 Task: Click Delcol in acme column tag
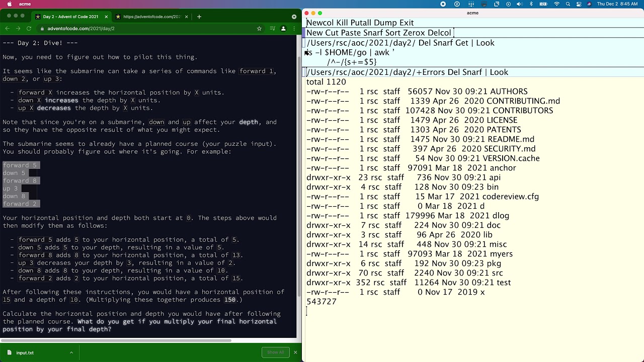[439, 33]
